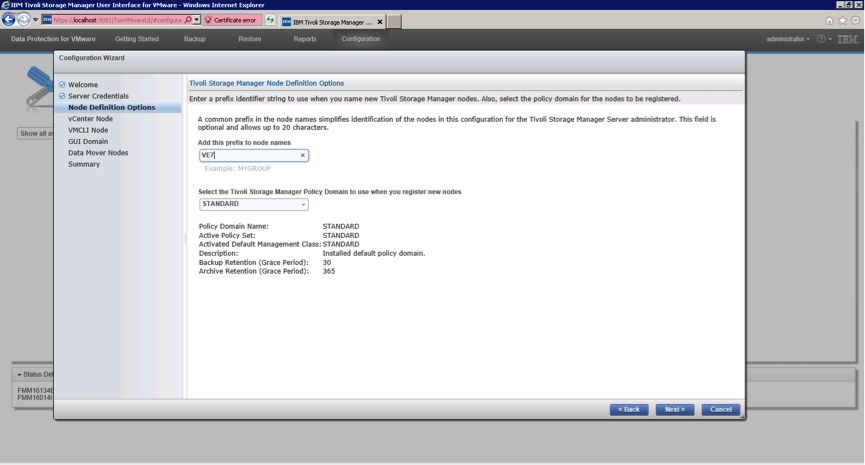The width and height of the screenshot is (865, 465).
Task: Open the Getting Started tab
Action: tap(137, 39)
